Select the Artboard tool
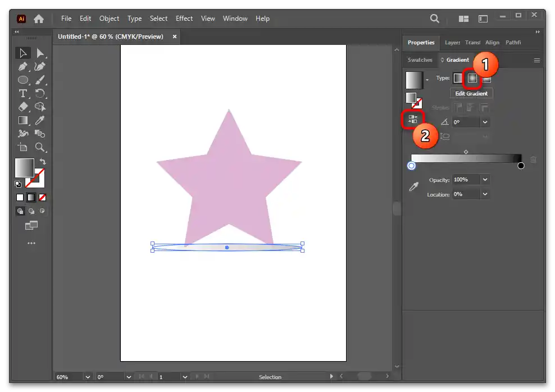Image resolution: width=555 pixels, height=392 pixels. point(23,147)
